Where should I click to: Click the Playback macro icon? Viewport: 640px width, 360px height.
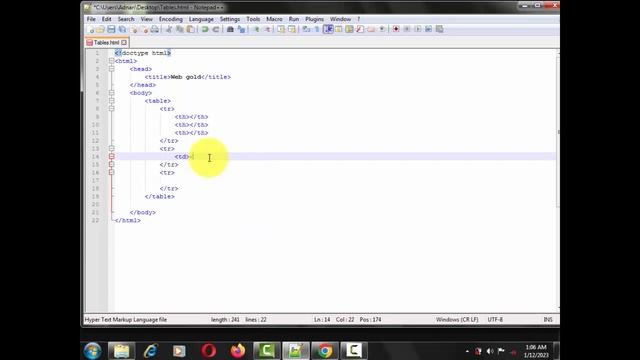[x=418, y=29]
